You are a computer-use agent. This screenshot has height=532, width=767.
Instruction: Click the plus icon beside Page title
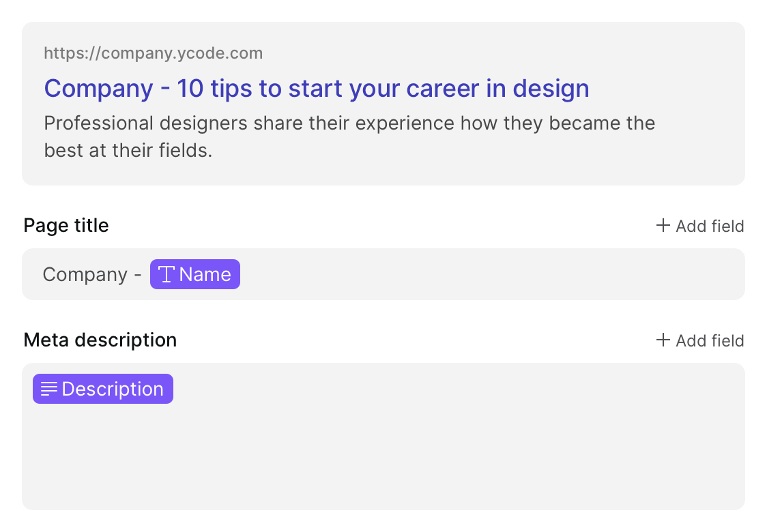coord(663,225)
